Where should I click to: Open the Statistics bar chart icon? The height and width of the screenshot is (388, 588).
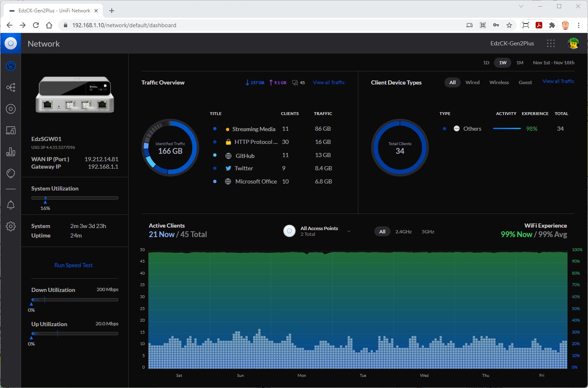(11, 152)
